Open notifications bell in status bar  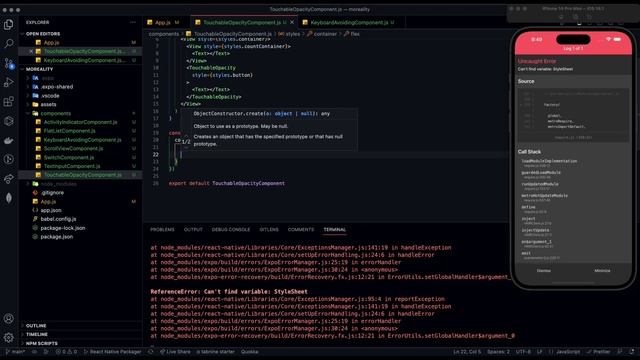tap(631, 352)
